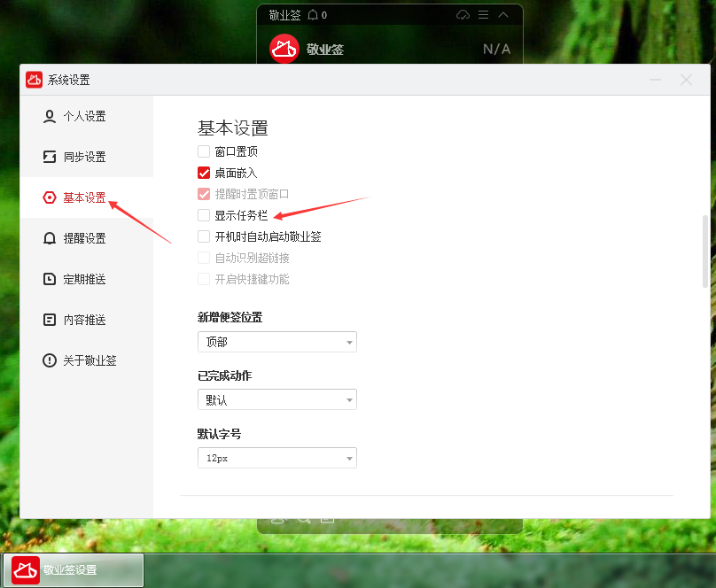Click the document icon beside 内容推送
Image resolution: width=716 pixels, height=588 pixels.
[50, 320]
